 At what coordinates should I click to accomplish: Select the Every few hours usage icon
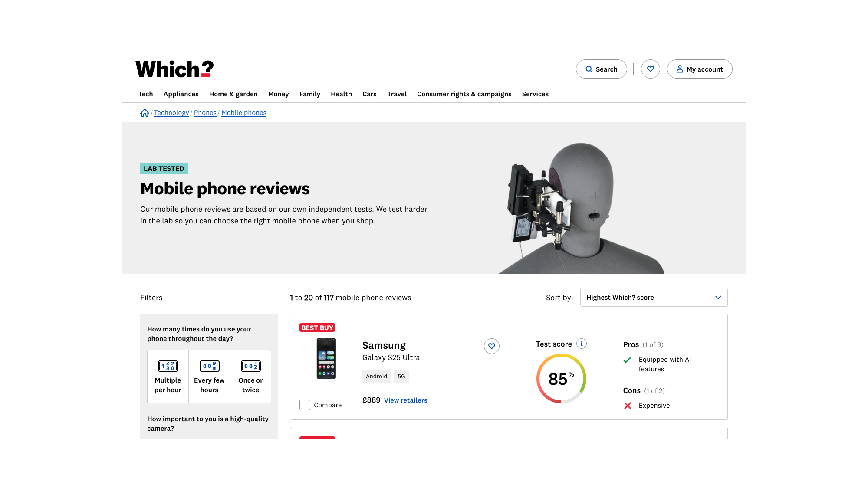[209, 366]
